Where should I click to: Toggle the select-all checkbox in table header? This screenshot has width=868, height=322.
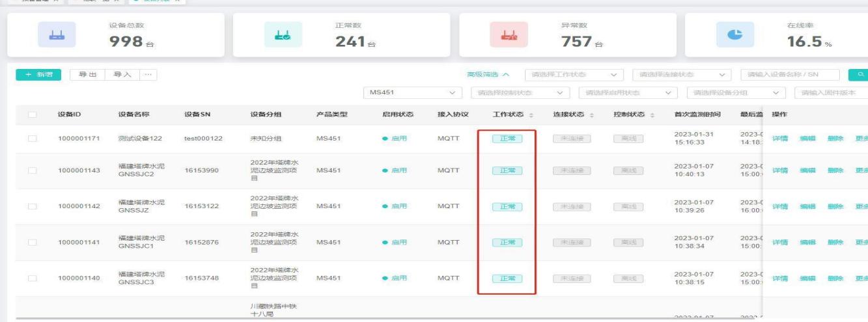33,115
